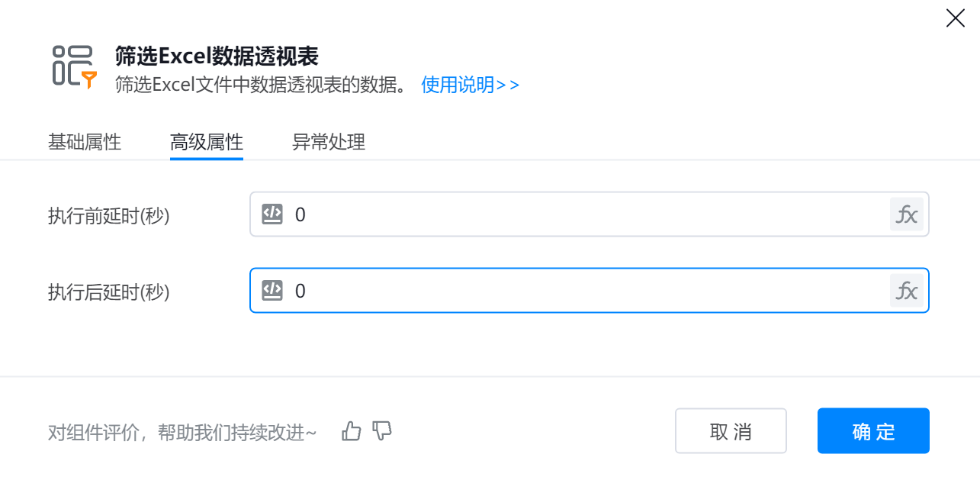Click the 筛选Excel数据透视表 dialog title
This screenshot has height=480, width=980.
coord(217,56)
